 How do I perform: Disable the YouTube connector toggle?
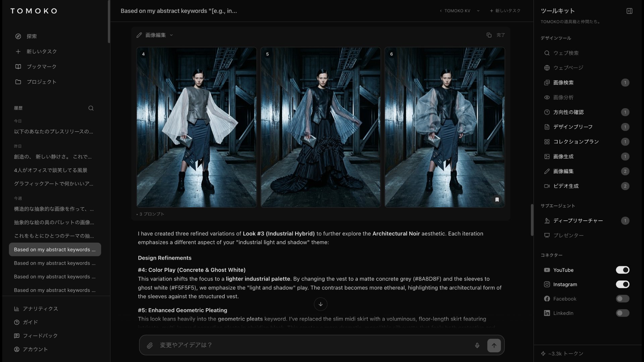(x=622, y=270)
